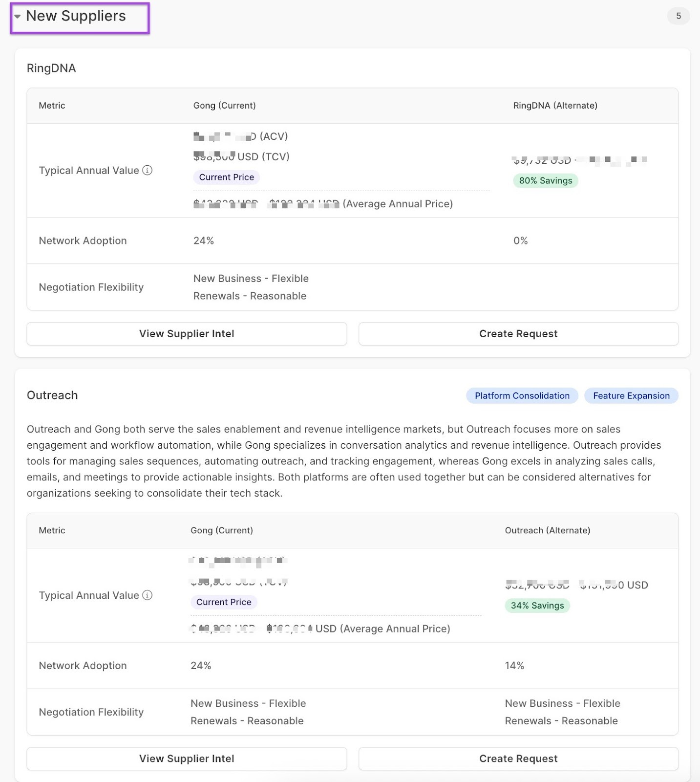Click Current Price badge in RingDNA table
700x782 pixels.
pyautogui.click(x=226, y=177)
